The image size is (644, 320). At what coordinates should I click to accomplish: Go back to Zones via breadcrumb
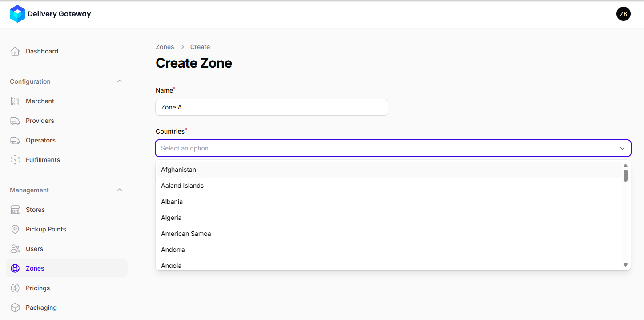[165, 47]
